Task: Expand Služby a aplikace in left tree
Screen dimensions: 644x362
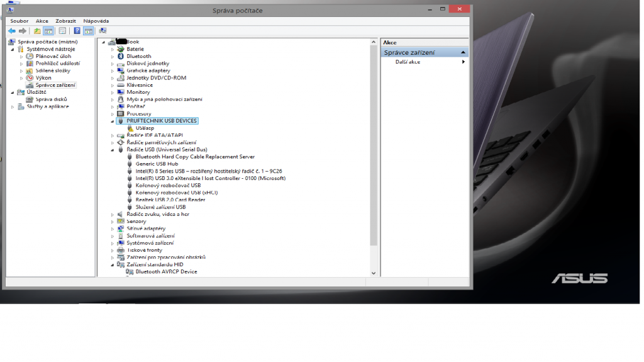Action: click(13, 107)
